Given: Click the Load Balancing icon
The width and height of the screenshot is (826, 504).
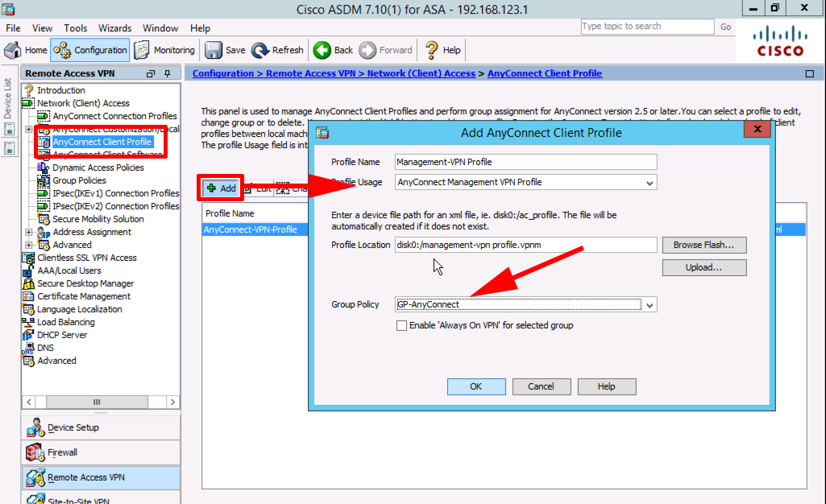Looking at the screenshot, I should [x=28, y=322].
